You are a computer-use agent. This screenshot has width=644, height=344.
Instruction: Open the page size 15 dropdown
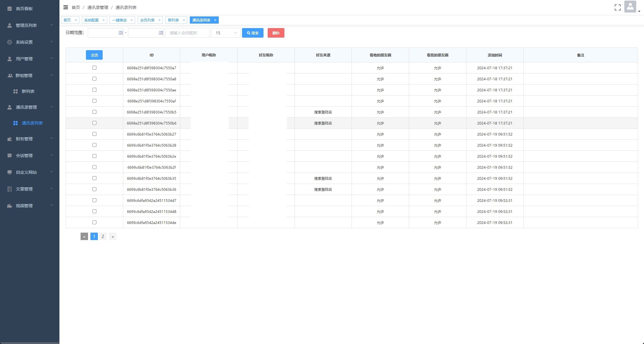226,33
